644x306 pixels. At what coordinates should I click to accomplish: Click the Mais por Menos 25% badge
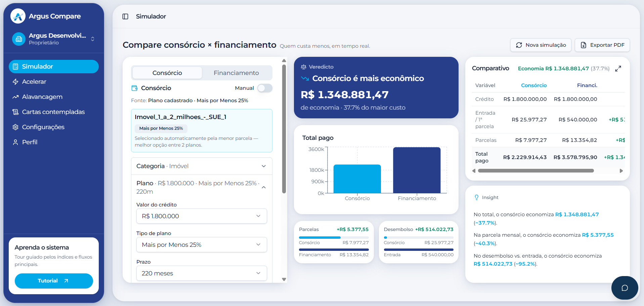161,128
